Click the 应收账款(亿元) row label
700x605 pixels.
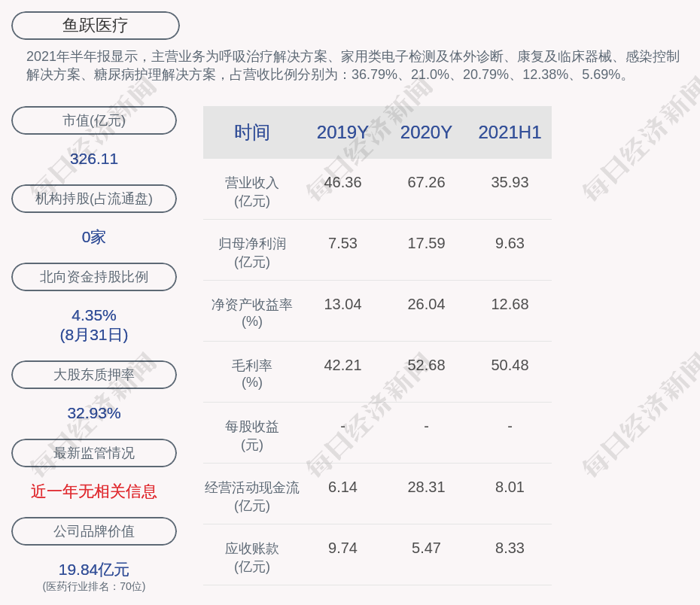252,558
